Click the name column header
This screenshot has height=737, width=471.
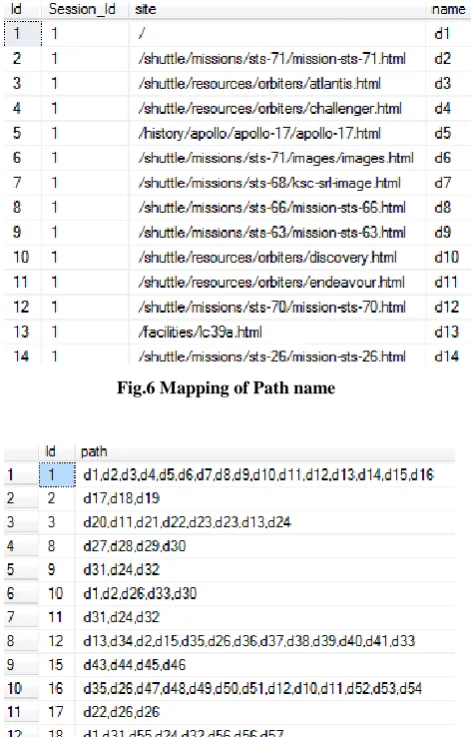448,9
